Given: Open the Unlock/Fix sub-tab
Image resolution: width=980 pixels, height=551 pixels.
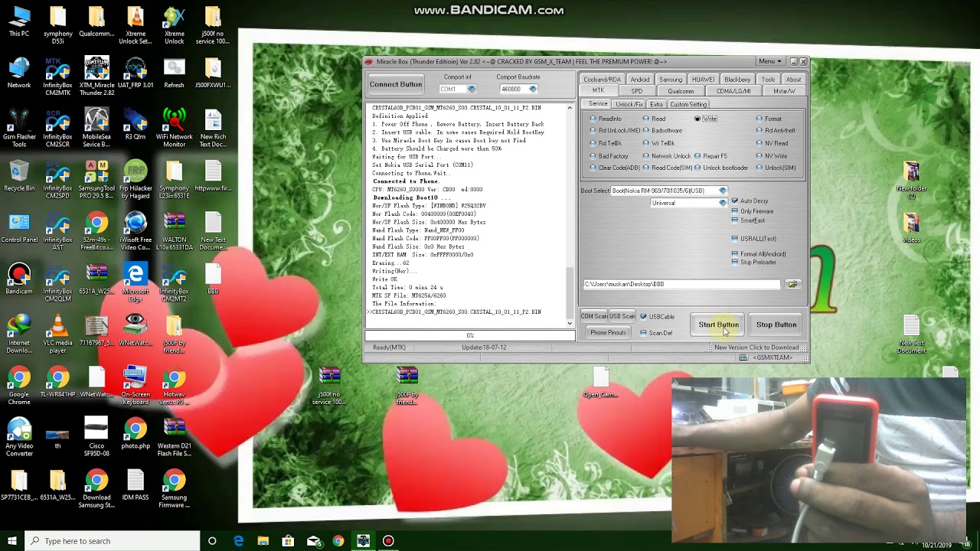Looking at the screenshot, I should tap(629, 104).
